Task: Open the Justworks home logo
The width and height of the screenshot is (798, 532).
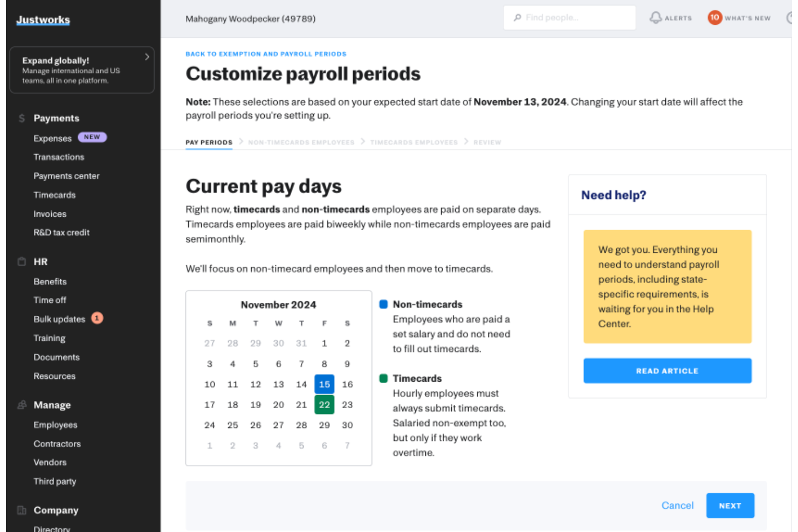Action: click(x=43, y=19)
